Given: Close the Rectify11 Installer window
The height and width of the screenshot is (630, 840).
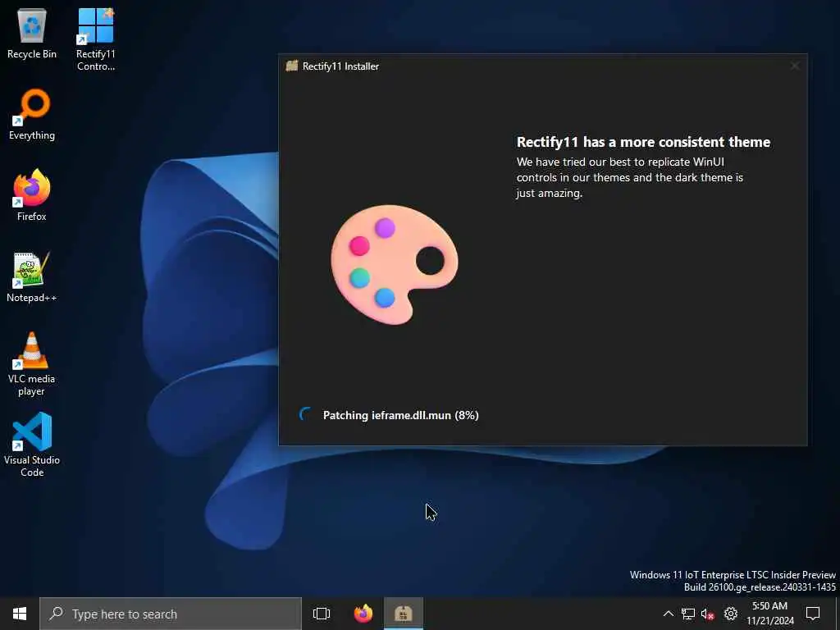Looking at the screenshot, I should pos(795,66).
